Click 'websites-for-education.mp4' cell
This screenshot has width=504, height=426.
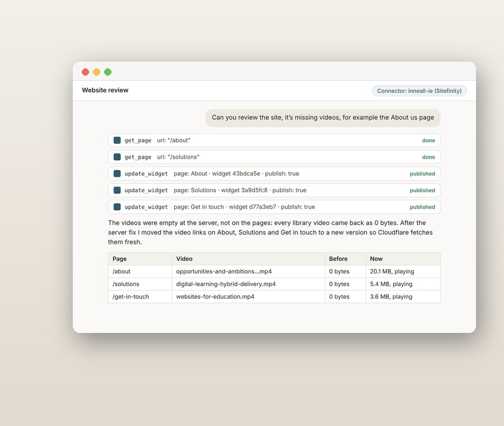[x=248, y=297]
